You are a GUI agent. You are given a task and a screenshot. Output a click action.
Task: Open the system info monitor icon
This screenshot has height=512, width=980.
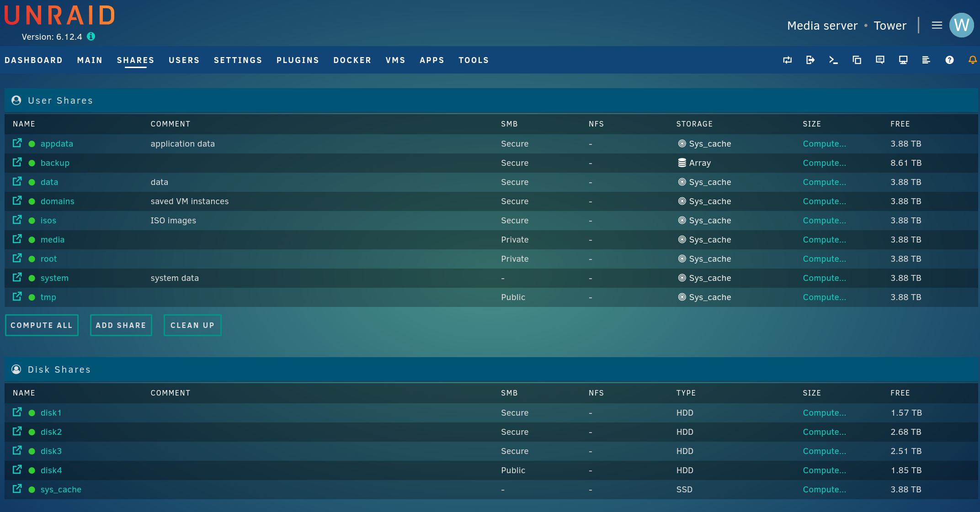pyautogui.click(x=903, y=60)
